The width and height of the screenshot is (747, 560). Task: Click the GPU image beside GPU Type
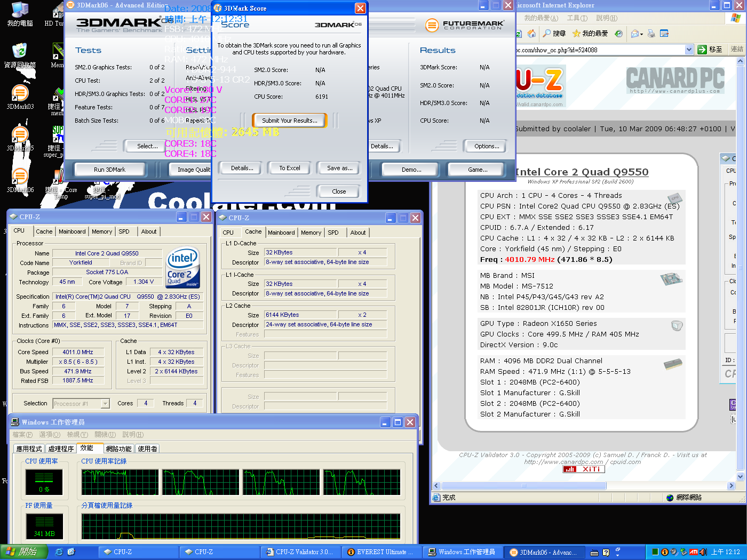pyautogui.click(x=677, y=325)
